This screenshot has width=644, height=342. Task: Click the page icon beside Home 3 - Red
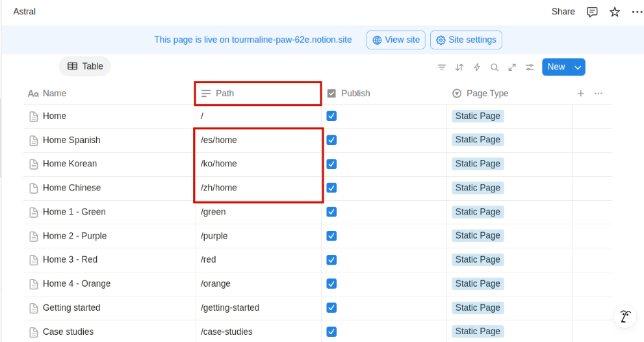[x=34, y=260]
